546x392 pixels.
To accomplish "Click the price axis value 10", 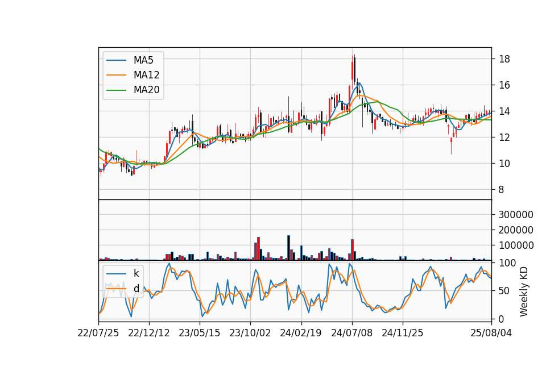I will coord(504,164).
